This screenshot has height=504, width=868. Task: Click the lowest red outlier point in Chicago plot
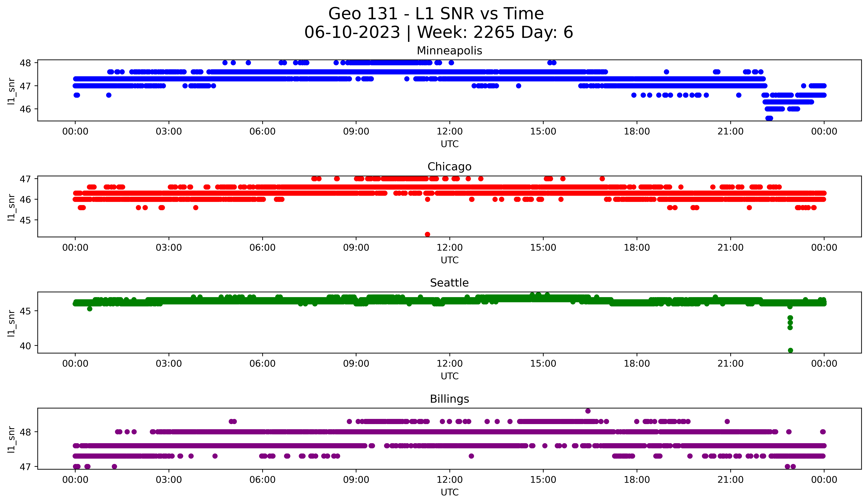(x=428, y=234)
